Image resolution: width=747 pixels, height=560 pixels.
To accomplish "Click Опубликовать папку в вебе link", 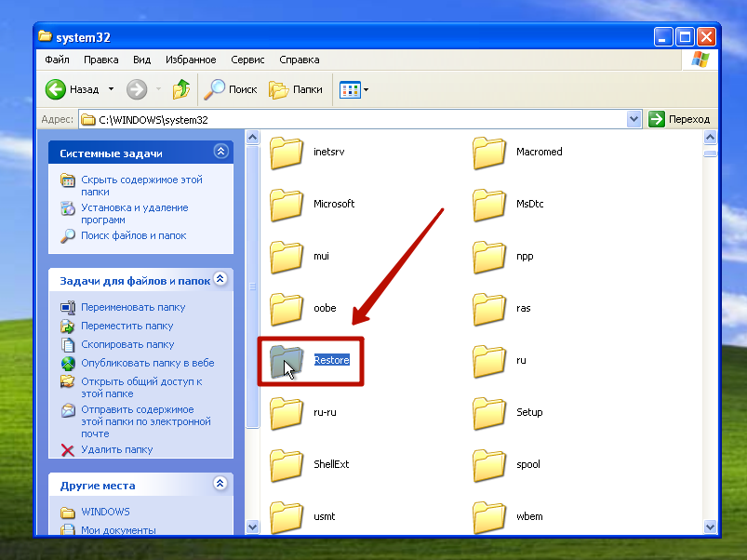I will click(148, 364).
